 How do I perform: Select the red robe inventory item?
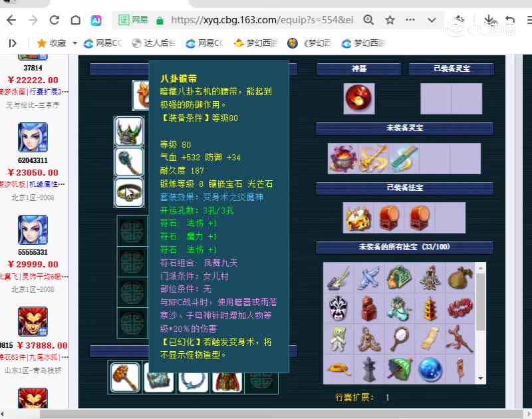pos(227,382)
